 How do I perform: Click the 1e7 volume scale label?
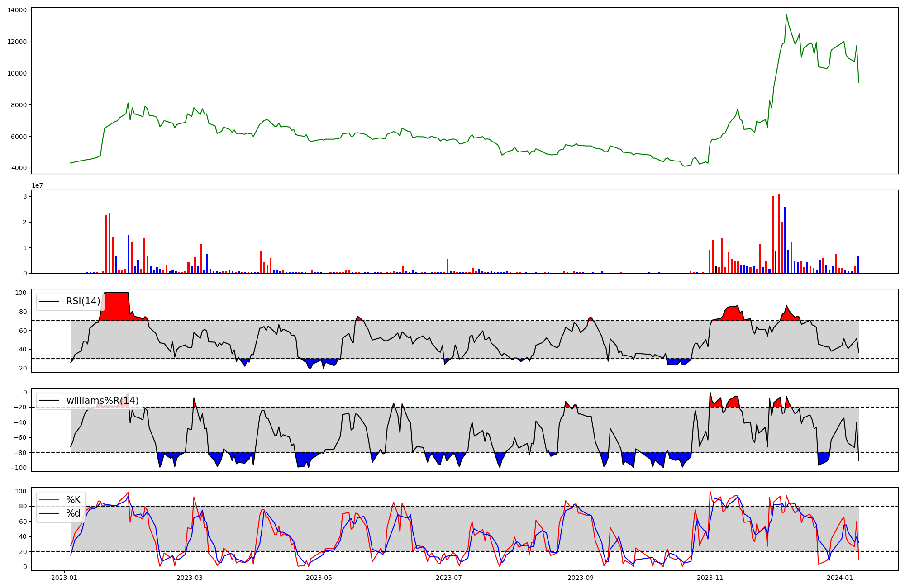[x=37, y=185]
